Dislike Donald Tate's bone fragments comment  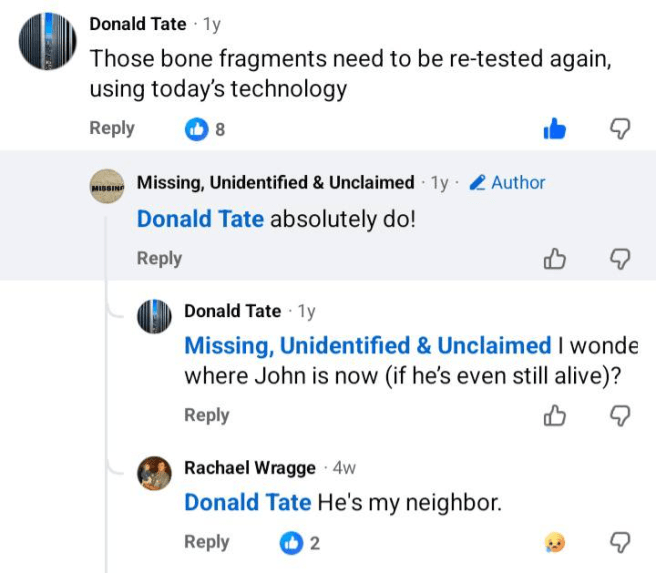point(620,129)
